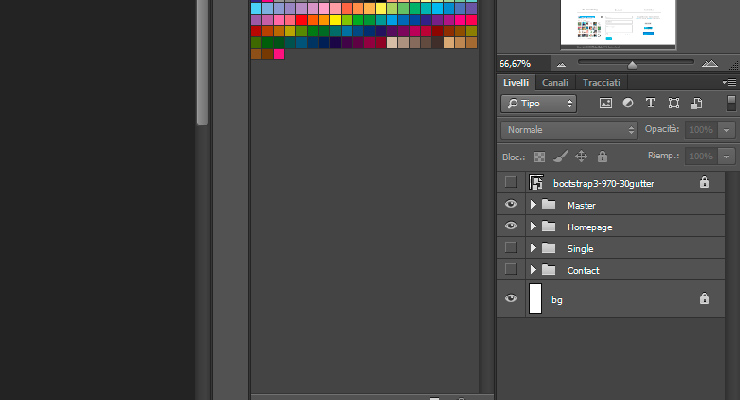Select the Single group name
Viewport: 740px width, 400px height.
(x=580, y=249)
